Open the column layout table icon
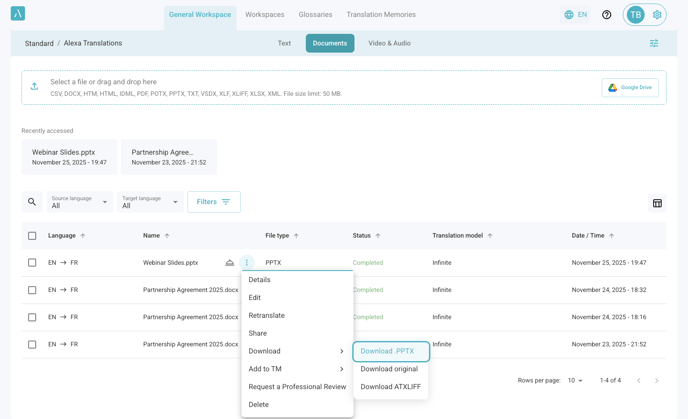 click(657, 203)
